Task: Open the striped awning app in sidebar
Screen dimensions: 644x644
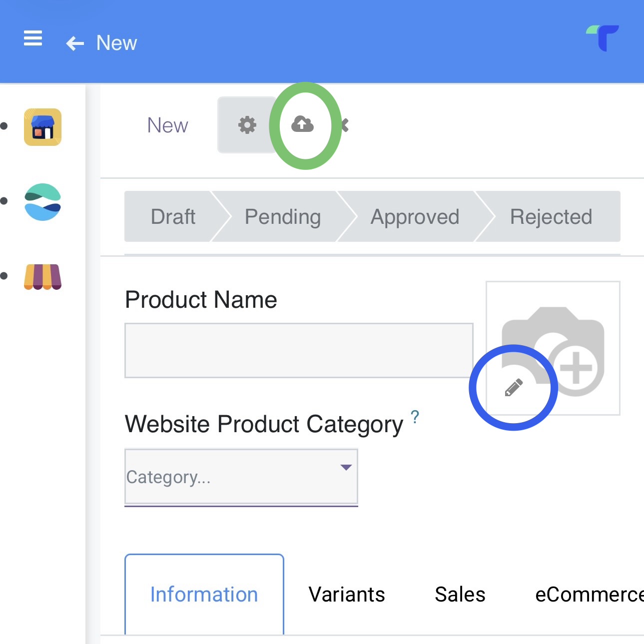Action: click(x=43, y=277)
